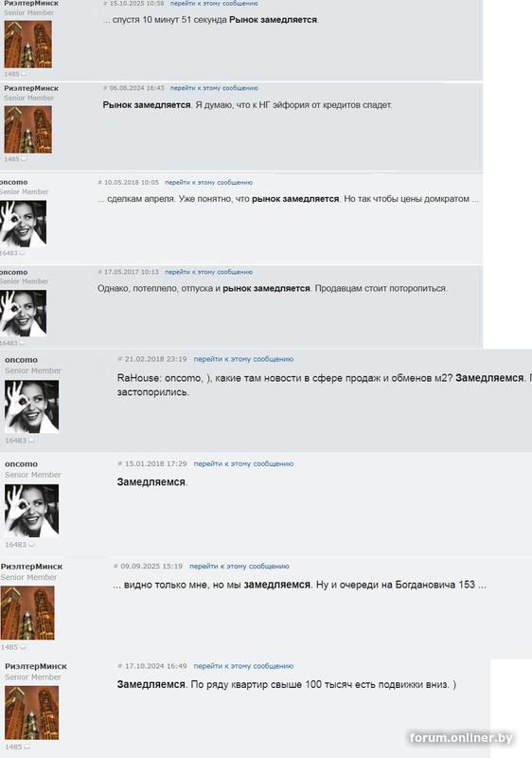
Task: Go to message from 17.05.2017 10:13
Action: pyautogui.click(x=208, y=272)
